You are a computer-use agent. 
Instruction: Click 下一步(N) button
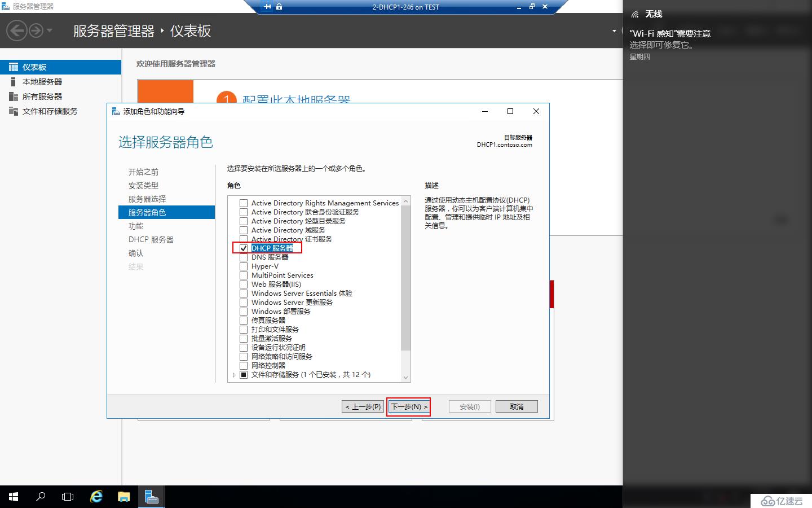point(409,406)
